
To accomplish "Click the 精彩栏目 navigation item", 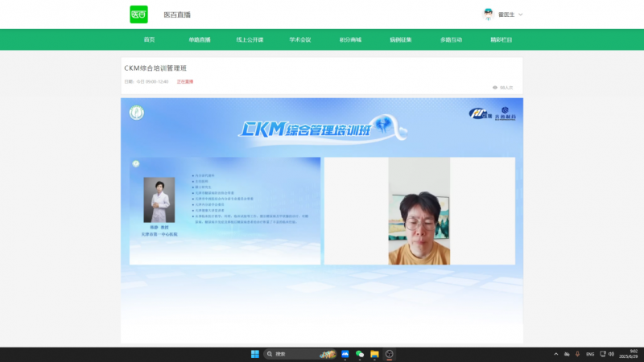I will coord(501,39).
